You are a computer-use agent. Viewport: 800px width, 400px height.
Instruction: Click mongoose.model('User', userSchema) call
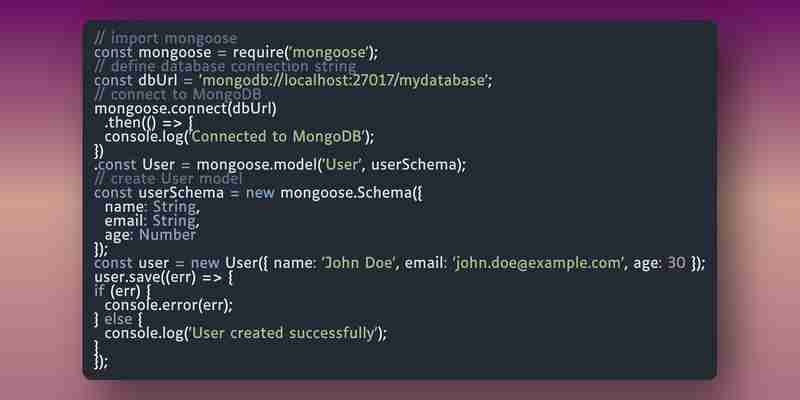click(x=331, y=165)
